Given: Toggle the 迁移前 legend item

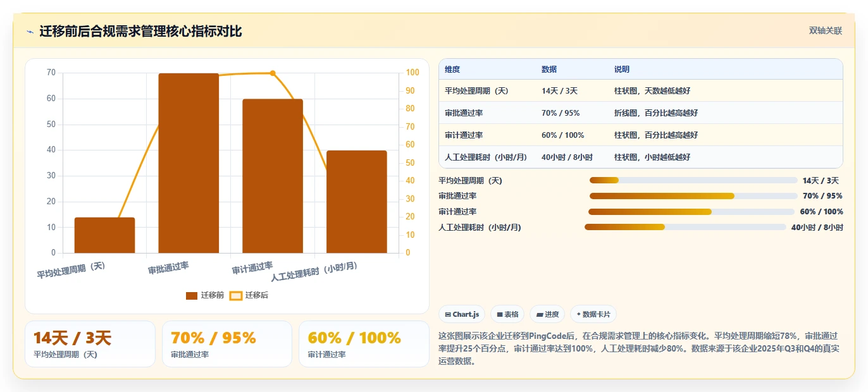Looking at the screenshot, I should coord(205,295).
